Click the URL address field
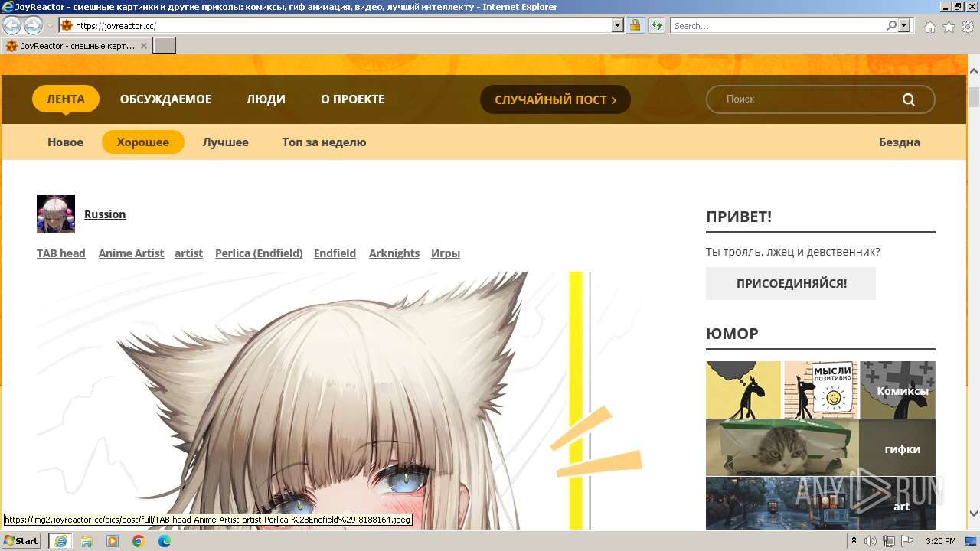This screenshot has width=980, height=551. pyautogui.click(x=341, y=25)
